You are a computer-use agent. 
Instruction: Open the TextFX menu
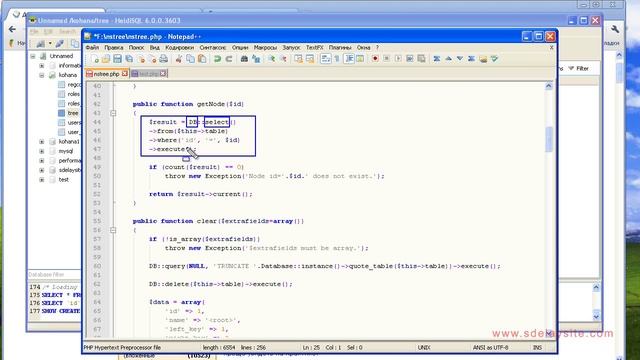[314, 48]
